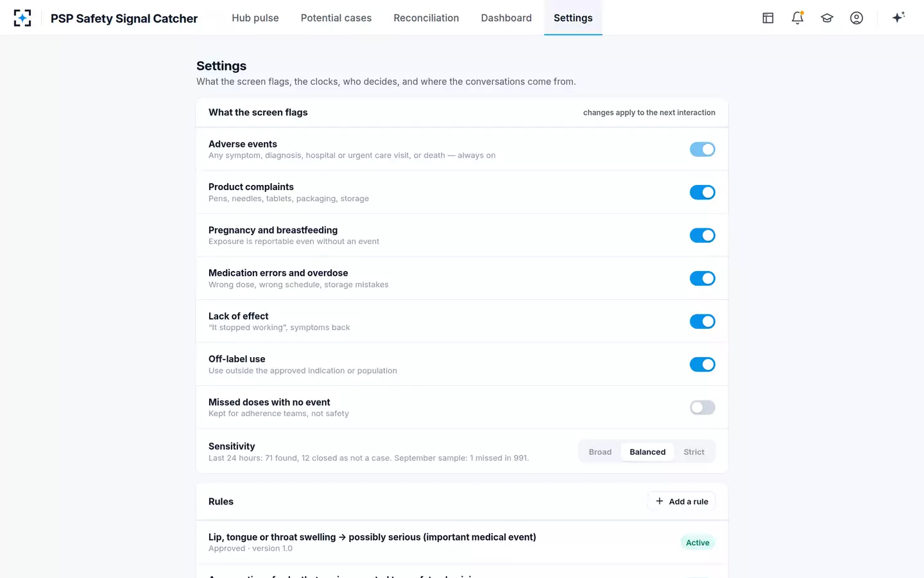The height and width of the screenshot is (578, 924).
Task: Click the PSP Safety Signal Catcher title
Action: pyautogui.click(x=124, y=19)
